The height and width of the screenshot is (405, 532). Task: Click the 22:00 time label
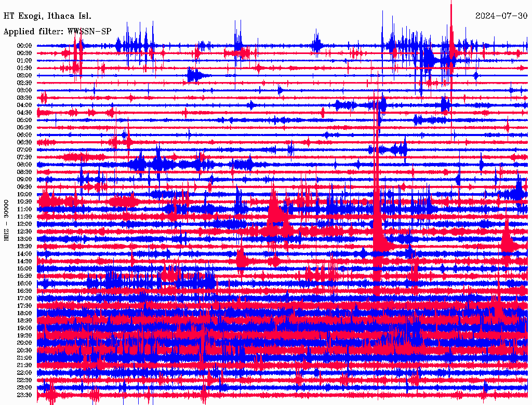[x=24, y=372]
